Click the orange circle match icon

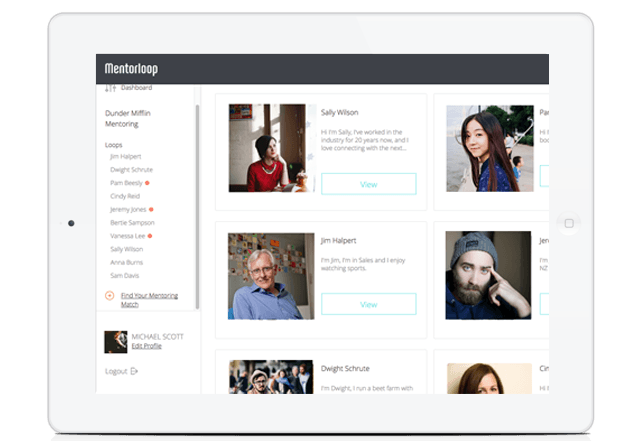tap(110, 296)
